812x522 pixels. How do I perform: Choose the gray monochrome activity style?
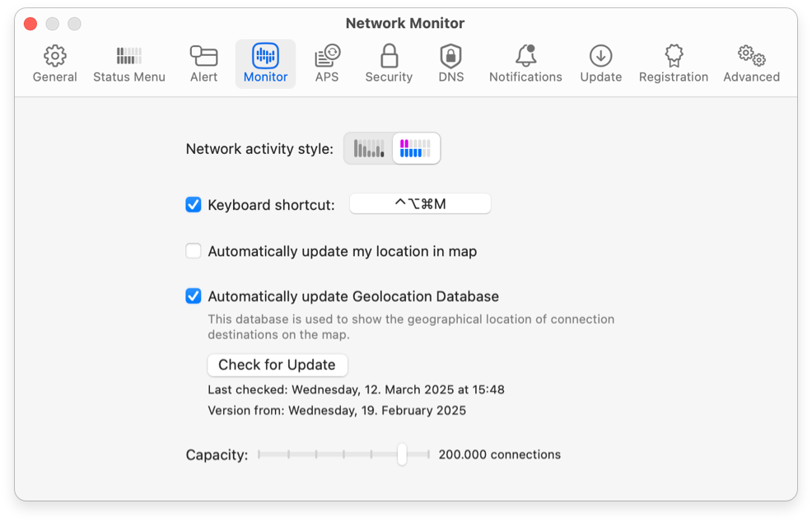pyautogui.click(x=369, y=149)
